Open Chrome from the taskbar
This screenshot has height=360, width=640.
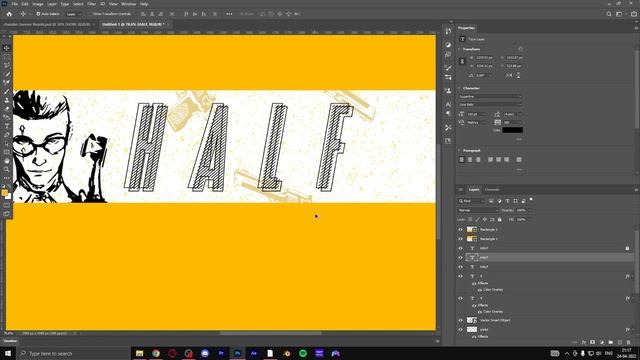[x=156, y=353]
